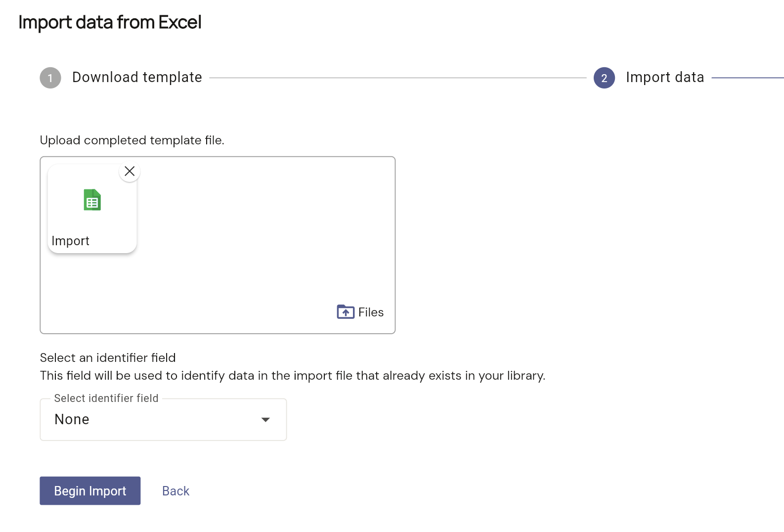The height and width of the screenshot is (532, 784).
Task: Click the Select identifier field floating label
Action: (x=106, y=399)
